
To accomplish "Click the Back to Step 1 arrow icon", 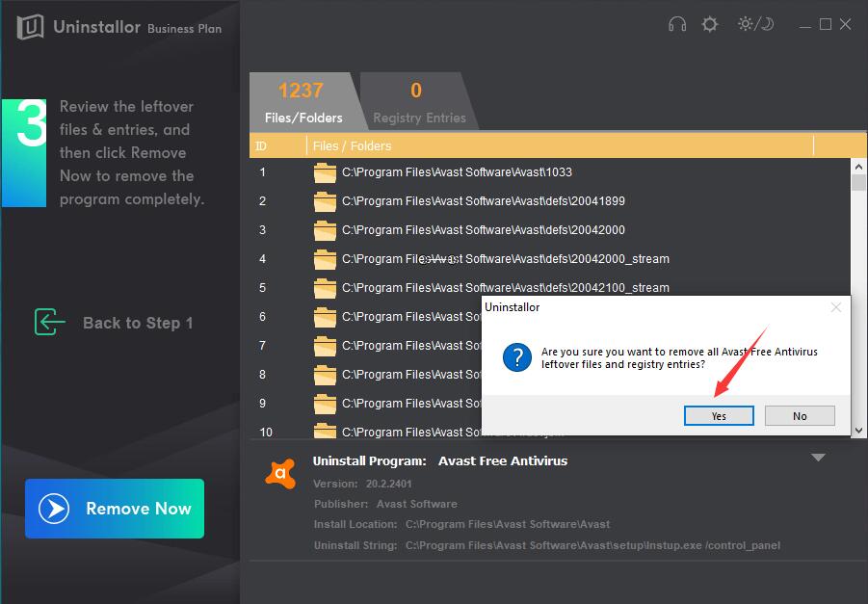I will [x=49, y=322].
